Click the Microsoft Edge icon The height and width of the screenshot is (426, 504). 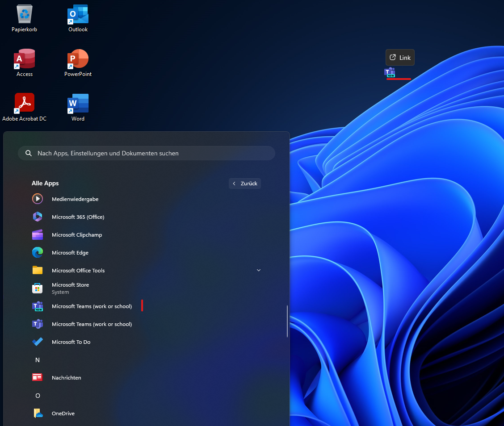coord(38,252)
